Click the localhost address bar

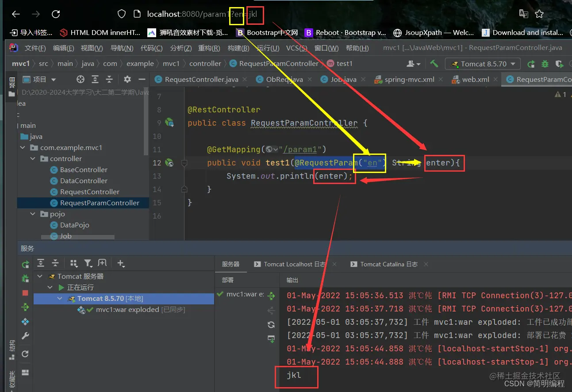(202, 14)
